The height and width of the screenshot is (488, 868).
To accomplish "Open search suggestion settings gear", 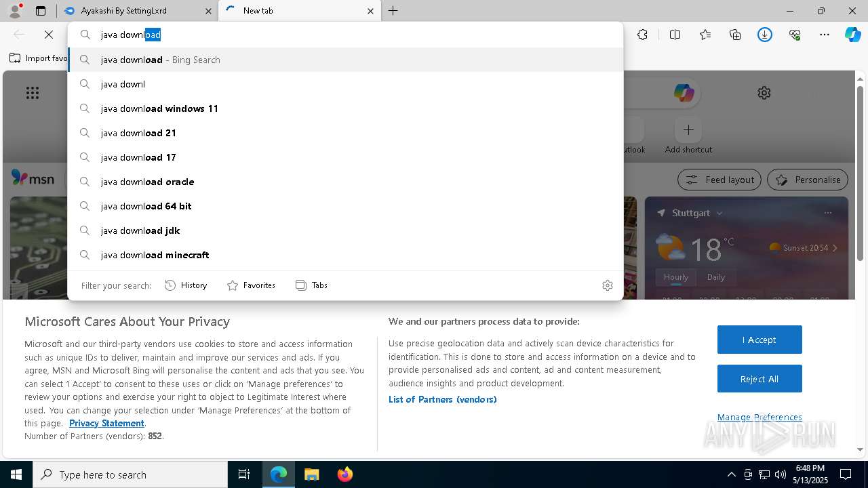I will click(x=608, y=285).
